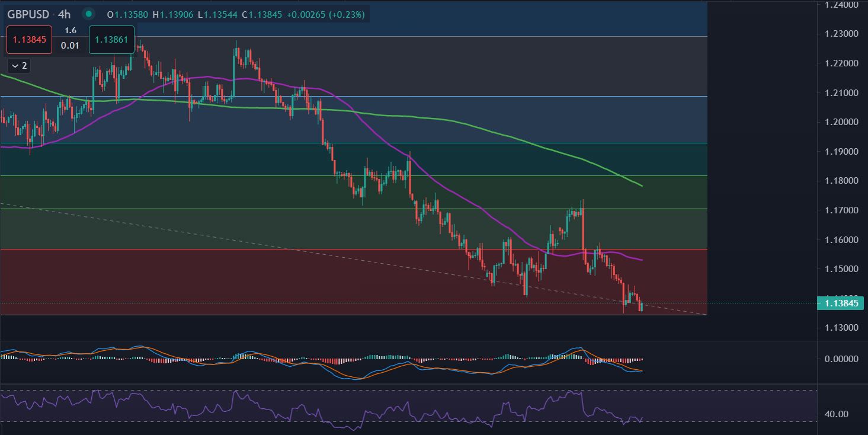This screenshot has height=435, width=868.
Task: Click the red sell price 1.13845 button
Action: (29, 40)
